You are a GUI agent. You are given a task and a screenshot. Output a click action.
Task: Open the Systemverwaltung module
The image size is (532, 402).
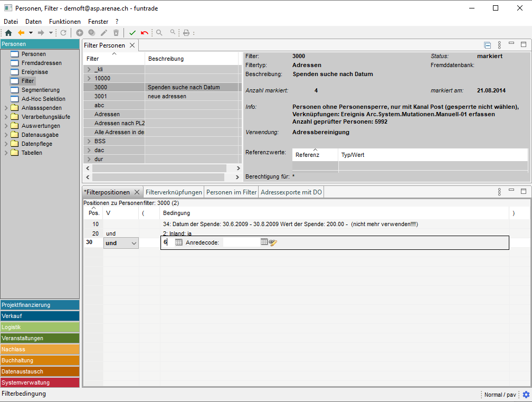coord(40,382)
